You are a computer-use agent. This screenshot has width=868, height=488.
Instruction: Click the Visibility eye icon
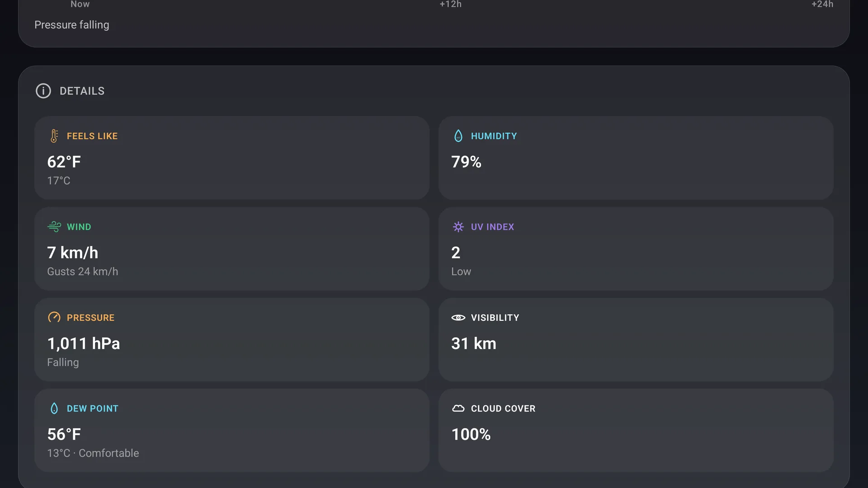coord(458,318)
